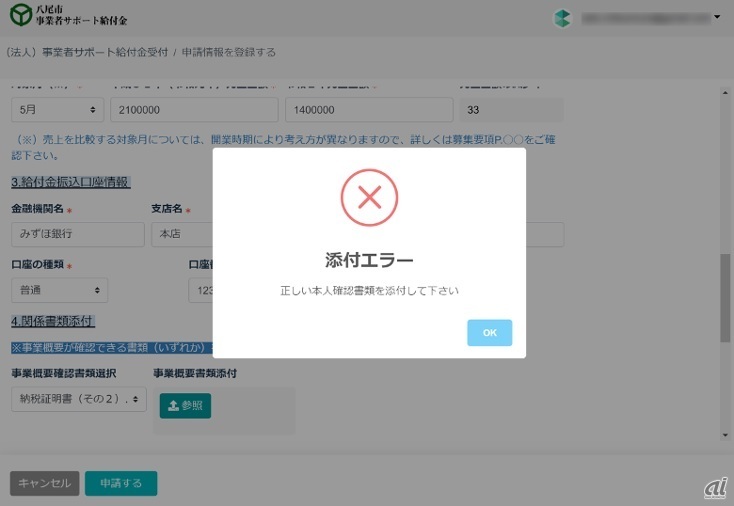Open the 普通 account type dropdown

pyautogui.click(x=59, y=290)
